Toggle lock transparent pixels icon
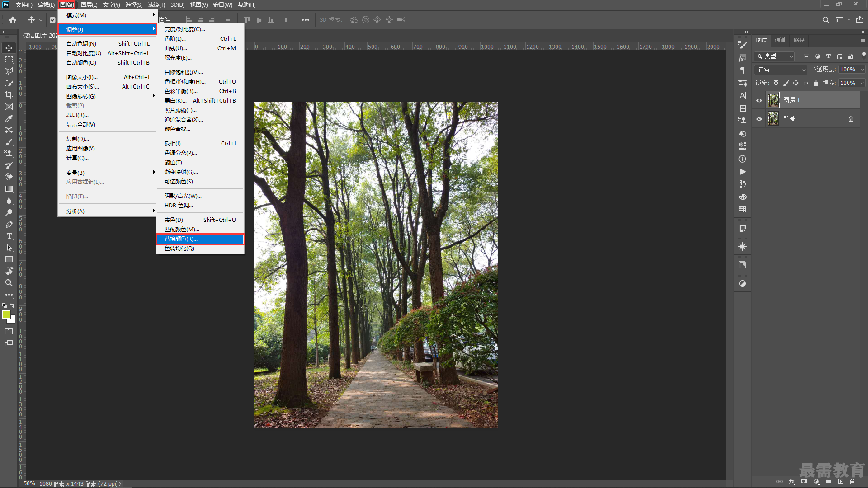Viewport: 868px width, 488px height. 776,83
